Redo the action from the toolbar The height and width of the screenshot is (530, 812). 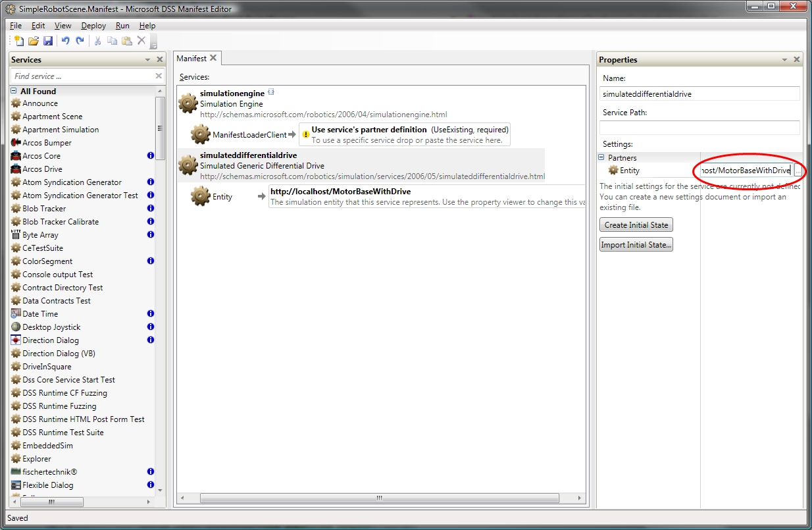pos(80,41)
